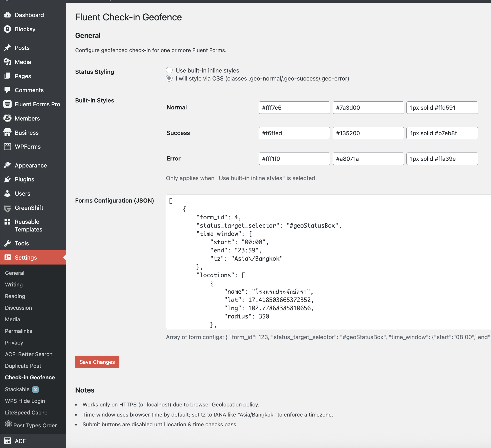491x448 pixels.
Task: Click the Posts pushpin icon
Action: pos(7,48)
